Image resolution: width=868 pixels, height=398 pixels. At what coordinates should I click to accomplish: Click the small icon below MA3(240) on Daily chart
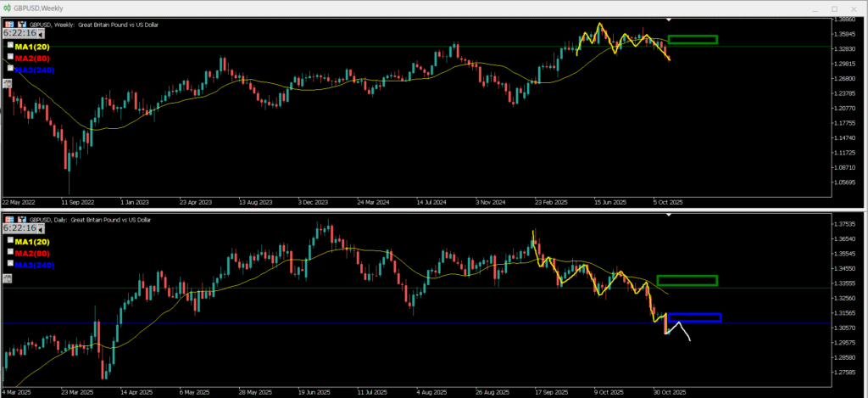[x=8, y=277]
